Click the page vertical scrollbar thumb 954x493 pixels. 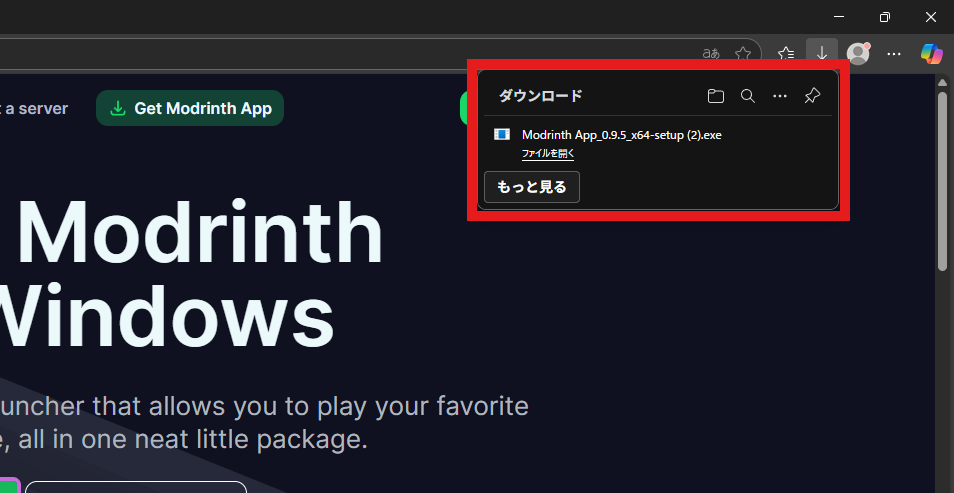[942, 181]
